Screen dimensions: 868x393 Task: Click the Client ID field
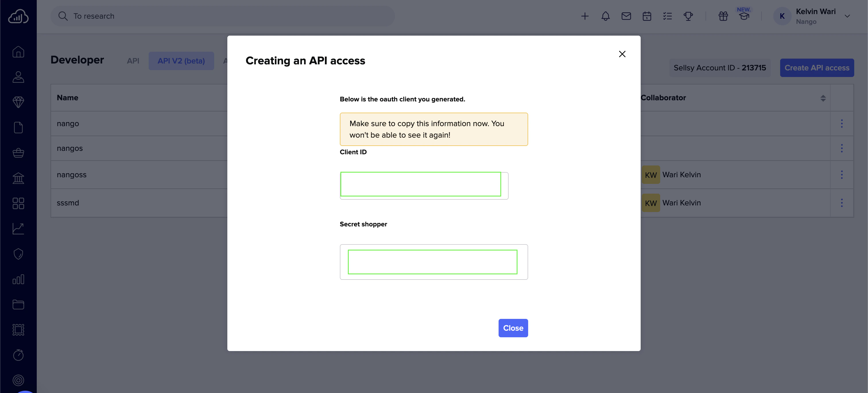(420, 184)
